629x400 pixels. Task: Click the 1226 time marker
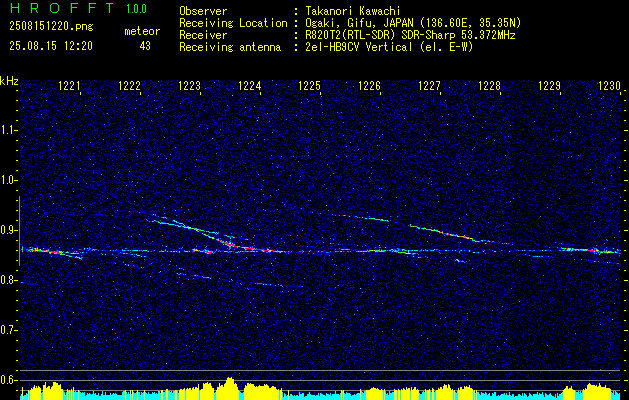(369, 85)
